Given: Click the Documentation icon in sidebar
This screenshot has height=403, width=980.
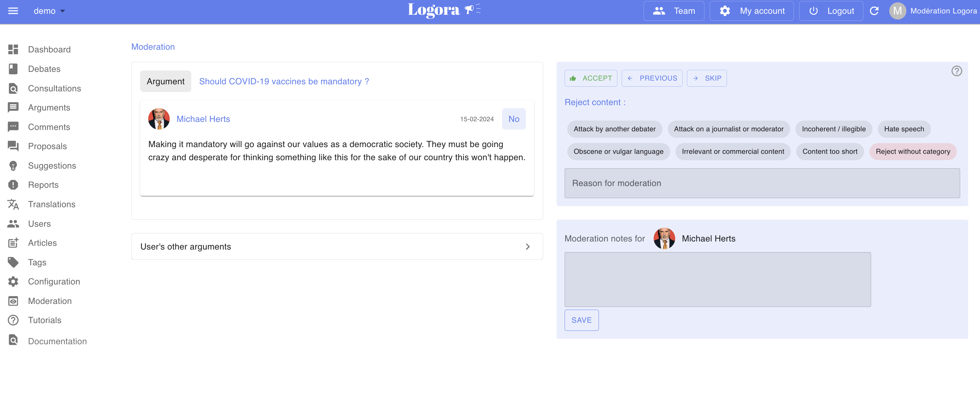Looking at the screenshot, I should click(13, 340).
